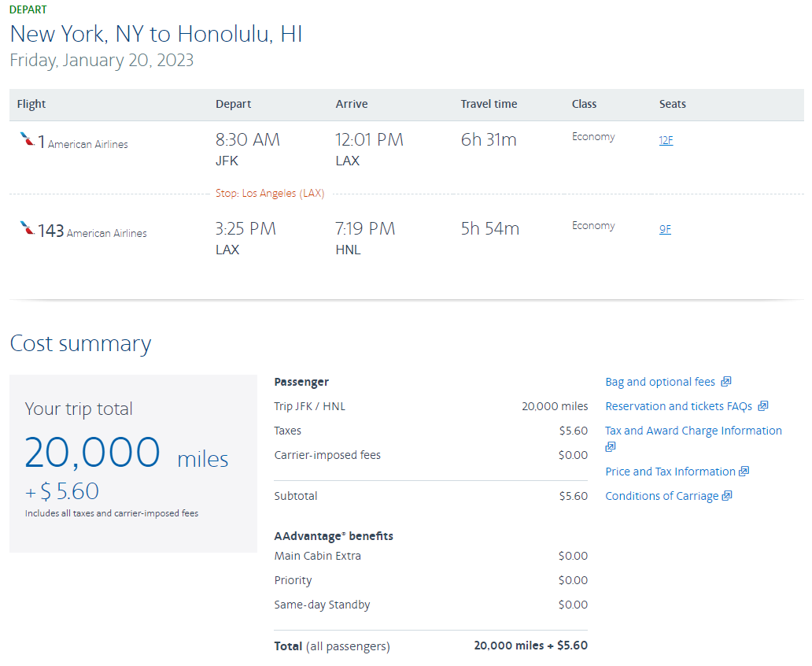This screenshot has height=666, width=812.
Task: Click the Priority row label
Action: tap(293, 580)
